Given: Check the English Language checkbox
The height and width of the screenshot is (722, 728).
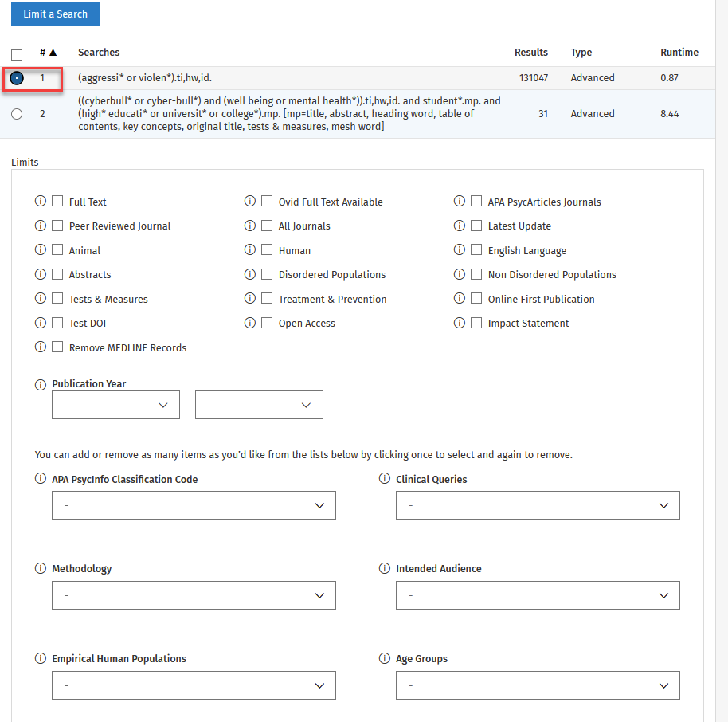Looking at the screenshot, I should click(476, 250).
